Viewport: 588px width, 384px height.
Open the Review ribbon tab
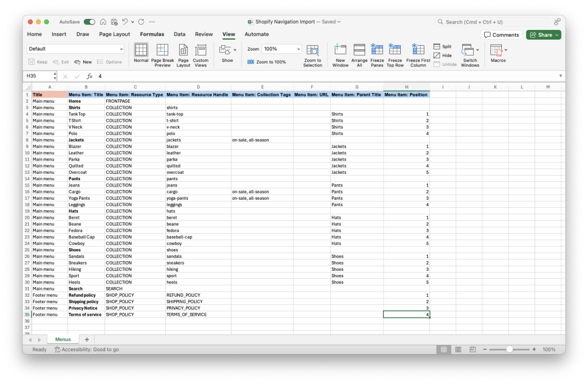(x=204, y=34)
